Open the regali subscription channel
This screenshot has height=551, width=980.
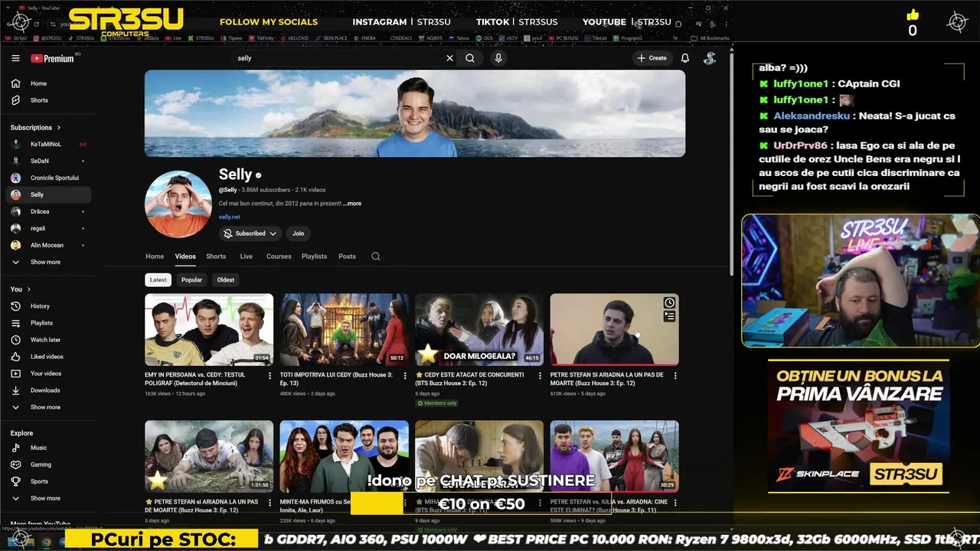(49, 228)
